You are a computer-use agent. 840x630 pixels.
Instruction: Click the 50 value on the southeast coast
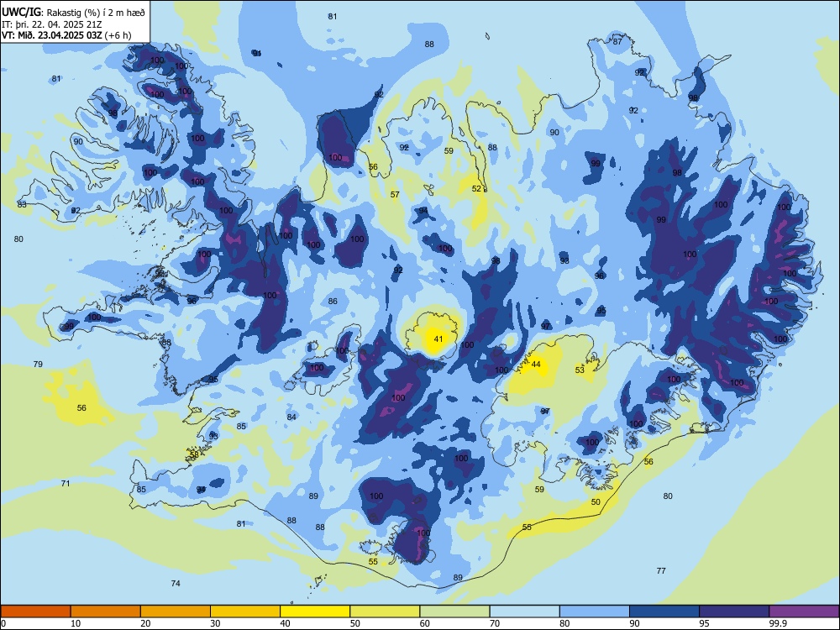pos(596,502)
